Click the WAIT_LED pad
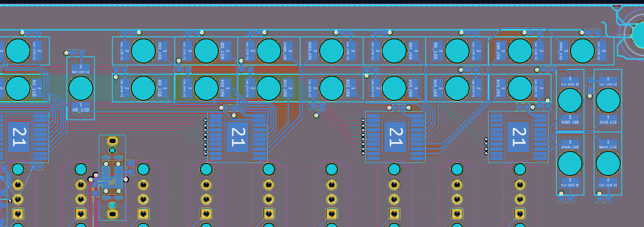644x227 pixels. [608, 145]
